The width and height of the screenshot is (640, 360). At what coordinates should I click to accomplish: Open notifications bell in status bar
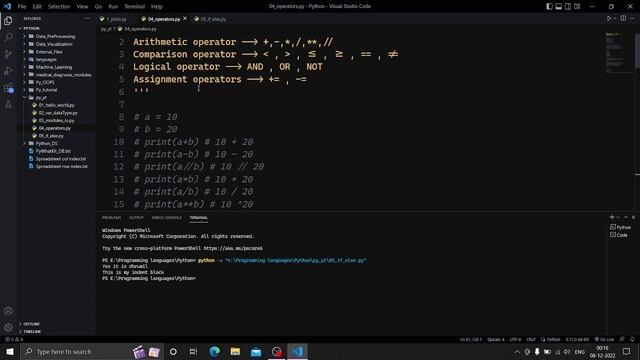point(632,339)
